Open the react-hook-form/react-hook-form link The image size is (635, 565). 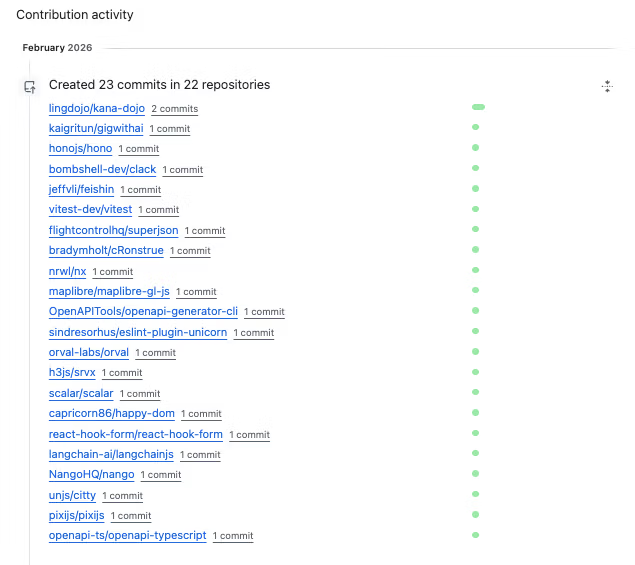136,434
